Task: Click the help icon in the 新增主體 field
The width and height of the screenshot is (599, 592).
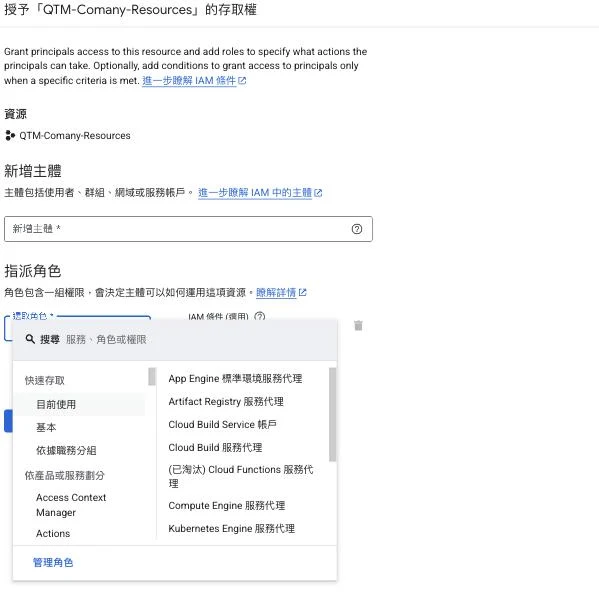Action: pos(356,229)
